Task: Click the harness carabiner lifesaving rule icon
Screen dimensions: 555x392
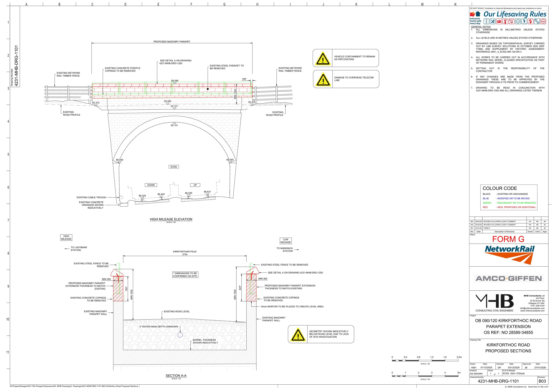Action: 537,21
